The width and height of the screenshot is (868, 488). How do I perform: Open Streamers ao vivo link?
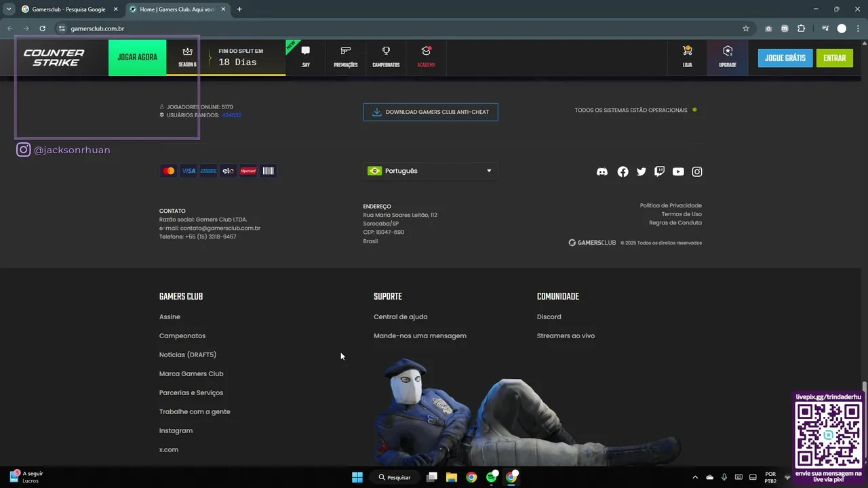(566, 335)
